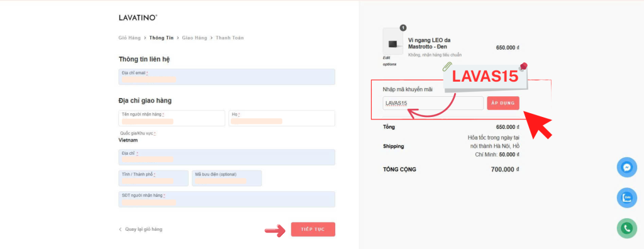Click Không, nhận hàng tiêu chuẩn text
This screenshot has width=644, height=249.
click(x=435, y=55)
